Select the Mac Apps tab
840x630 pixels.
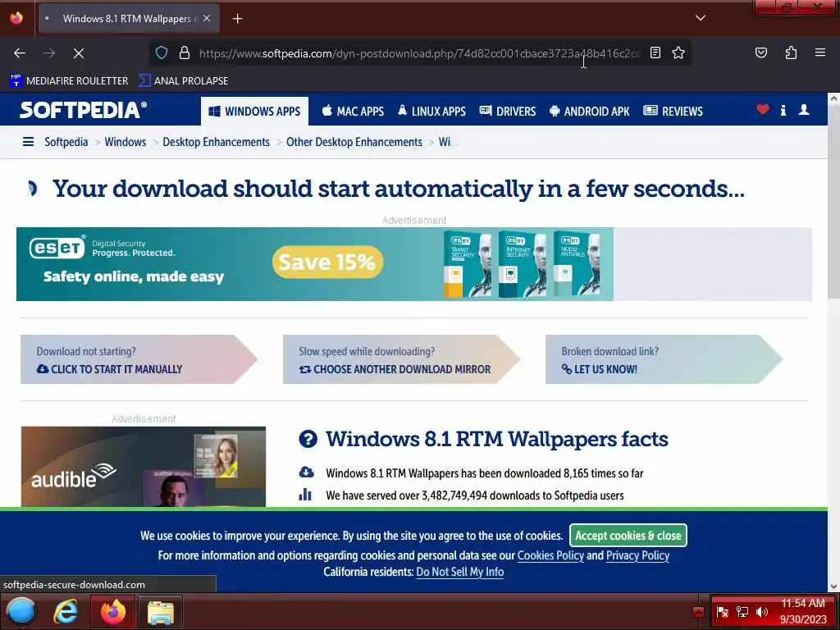point(353,112)
